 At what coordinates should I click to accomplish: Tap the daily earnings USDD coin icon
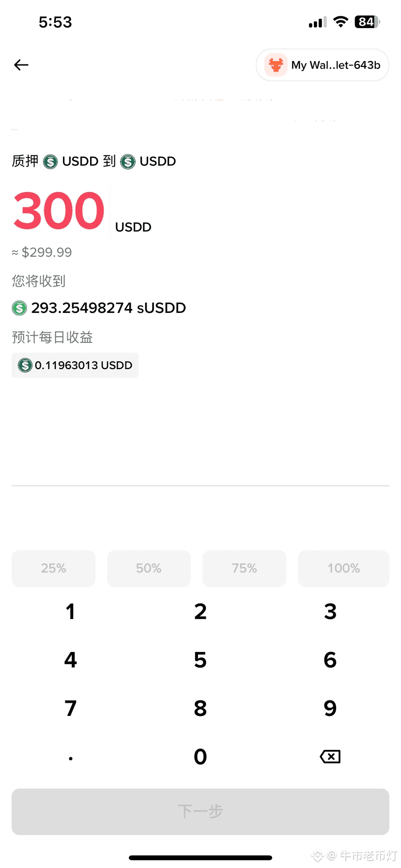[x=25, y=365]
